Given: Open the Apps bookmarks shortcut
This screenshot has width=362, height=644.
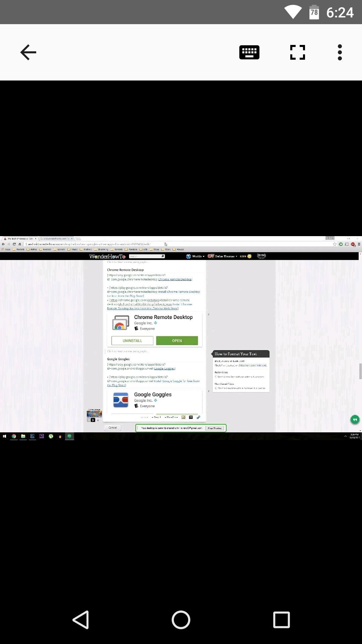Looking at the screenshot, I should [6, 249].
